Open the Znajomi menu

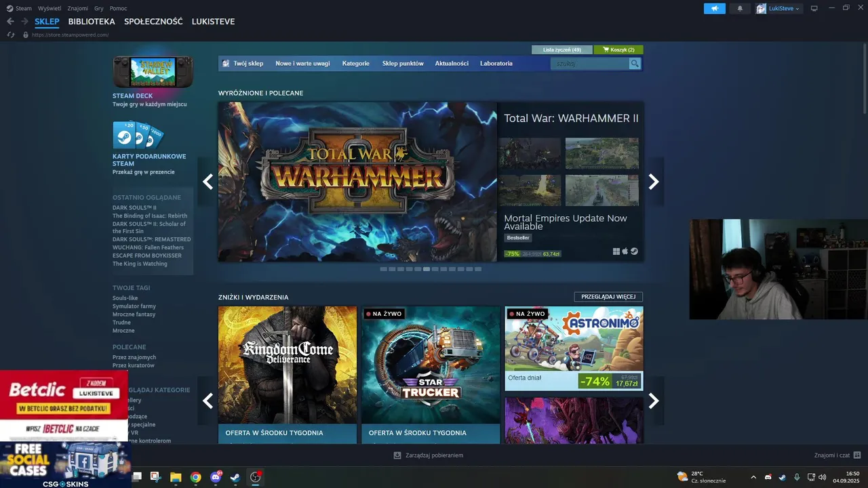coord(77,8)
